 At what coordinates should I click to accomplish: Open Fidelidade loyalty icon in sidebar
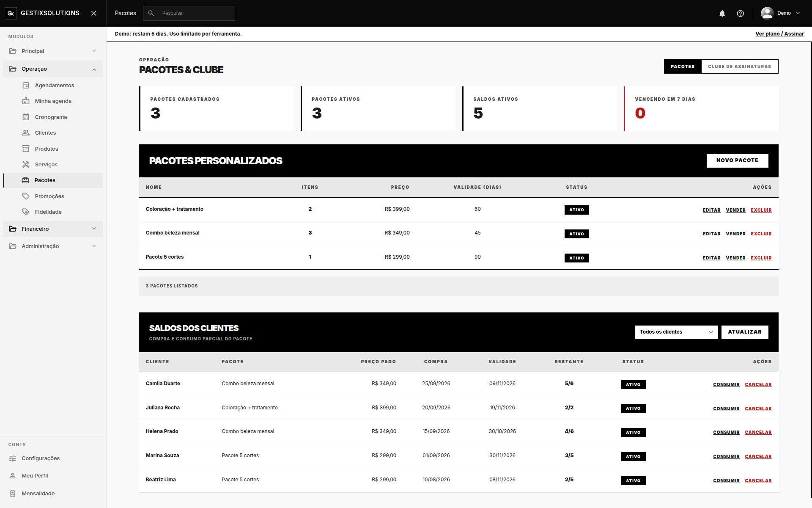tap(26, 212)
